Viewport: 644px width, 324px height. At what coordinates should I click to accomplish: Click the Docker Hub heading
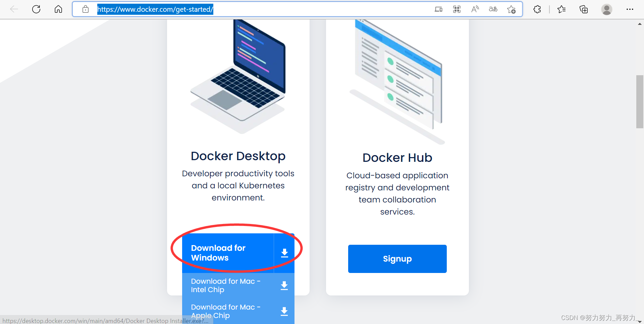click(x=397, y=158)
